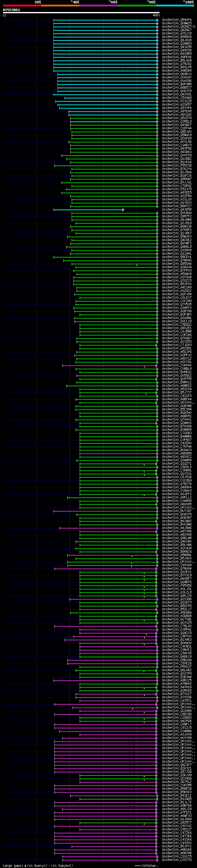Click the yellow gap marker on the C0H040 row
197x868 pixels.
[x=144, y=367]
